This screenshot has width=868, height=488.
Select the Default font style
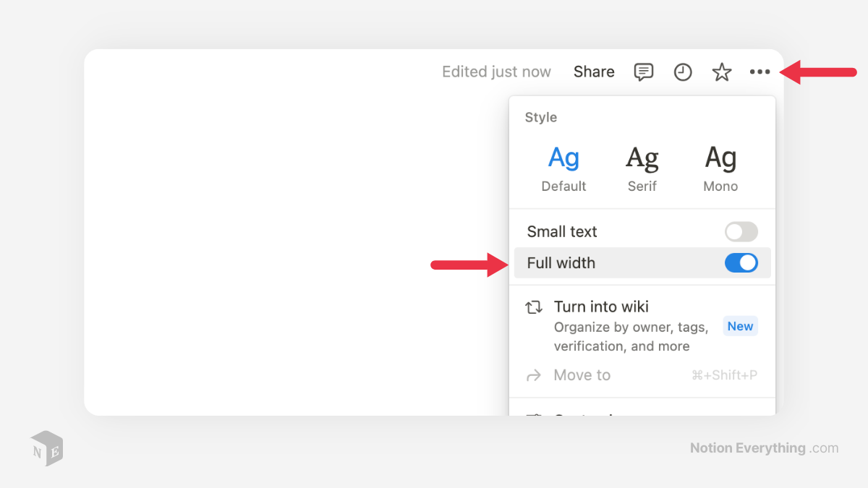coord(563,168)
